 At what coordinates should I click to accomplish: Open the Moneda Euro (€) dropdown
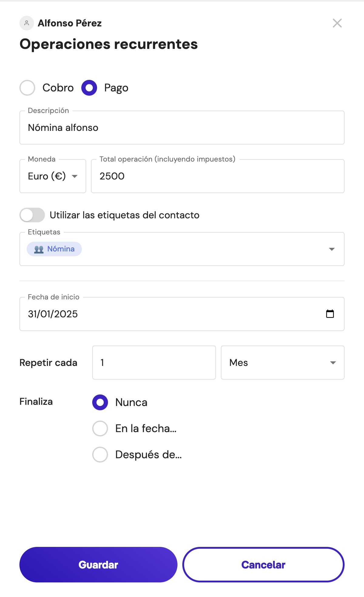[53, 176]
